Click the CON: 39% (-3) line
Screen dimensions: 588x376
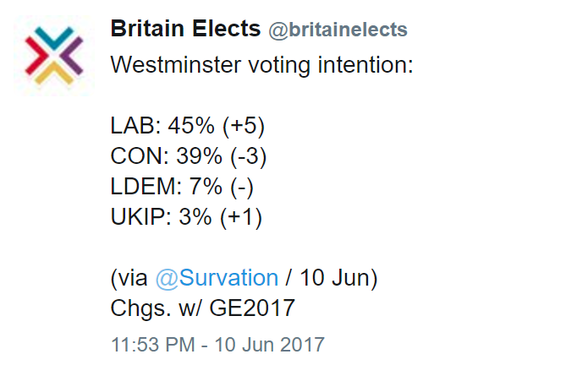tap(189, 155)
